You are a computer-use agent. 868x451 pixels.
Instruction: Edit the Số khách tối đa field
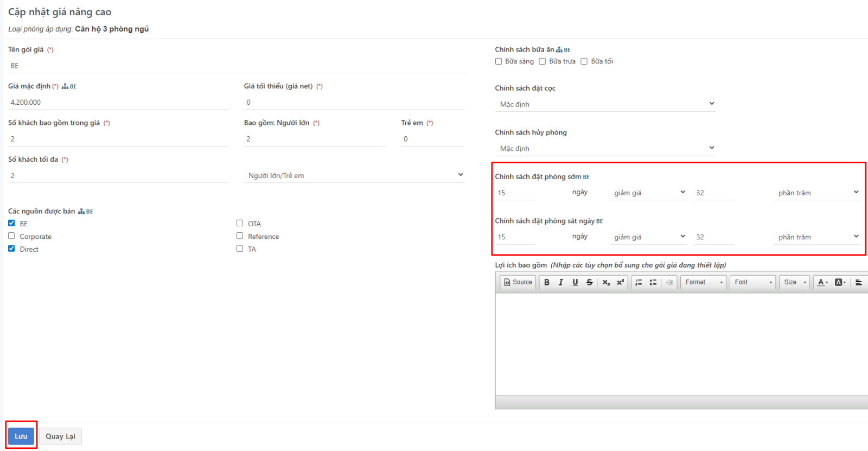(x=118, y=175)
